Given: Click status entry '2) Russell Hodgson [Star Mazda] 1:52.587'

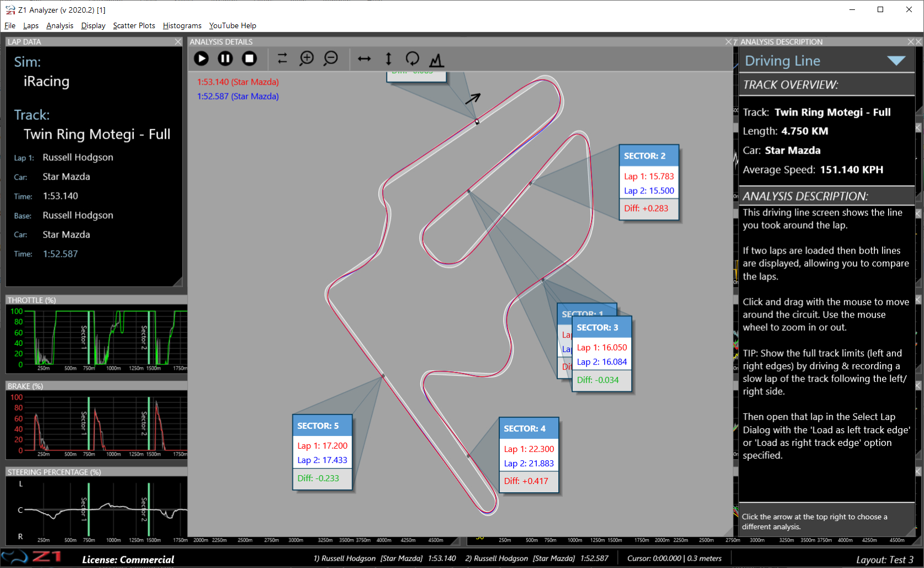Looking at the screenshot, I should point(537,558).
